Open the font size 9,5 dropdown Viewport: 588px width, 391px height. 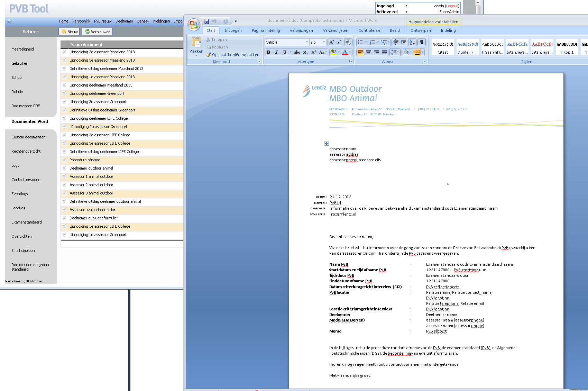pyautogui.click(x=324, y=42)
